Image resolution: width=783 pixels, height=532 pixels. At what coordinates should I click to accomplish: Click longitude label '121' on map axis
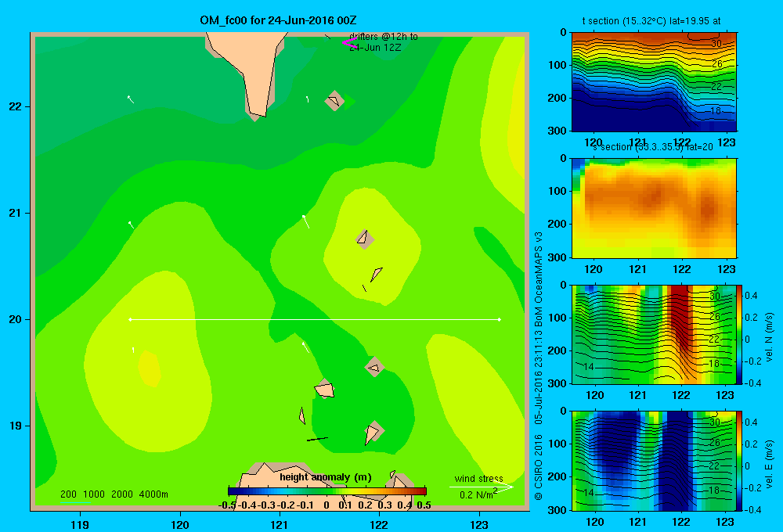pos(280,524)
